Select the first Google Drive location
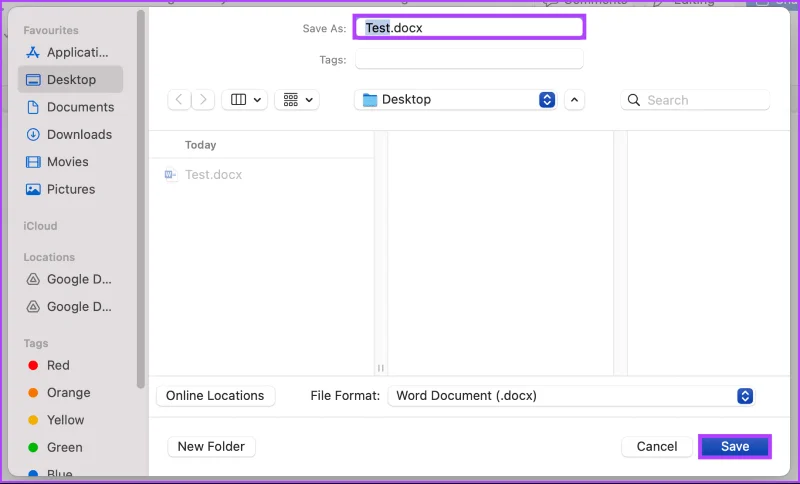This screenshot has width=800, height=484. [x=70, y=279]
